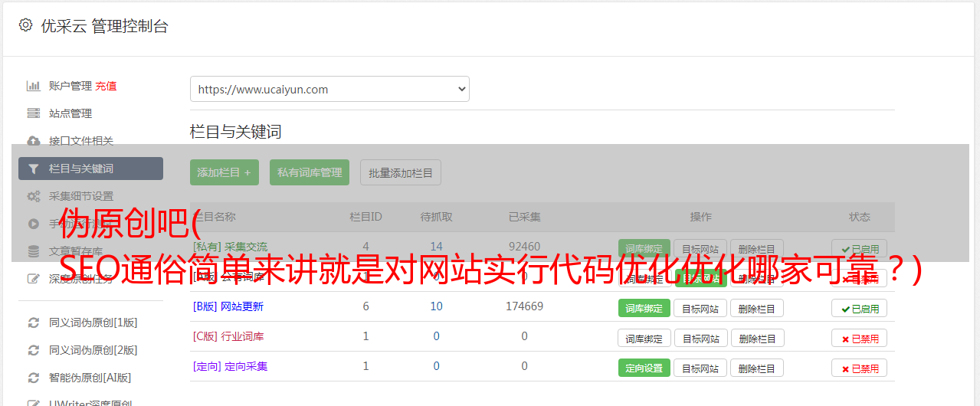Open 智能伪原创[AI版] tool
This screenshot has width=980, height=406.
90,378
